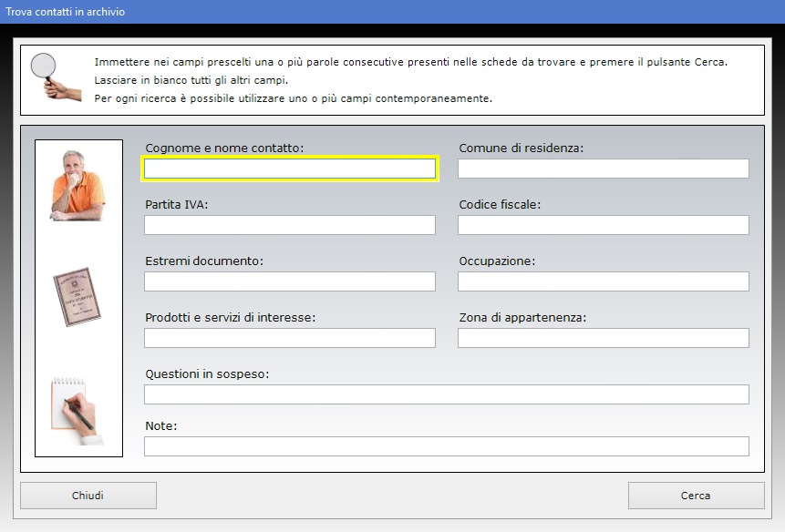Click the man in orange shirt picture
The image size is (785, 532).
coord(77,186)
